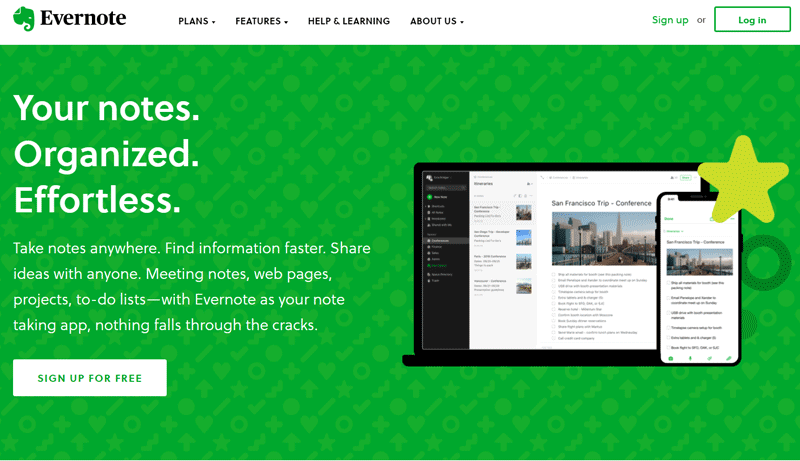Follow the Sign up link in header
800x461 pixels.
670,20
